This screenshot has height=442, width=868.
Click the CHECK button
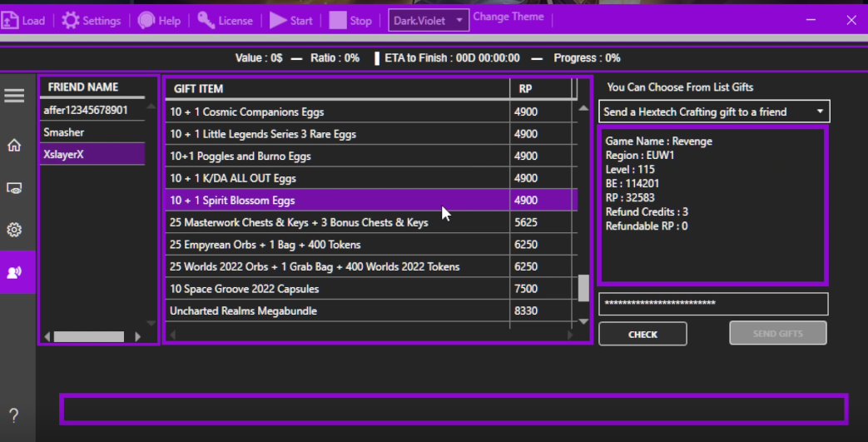click(x=642, y=334)
